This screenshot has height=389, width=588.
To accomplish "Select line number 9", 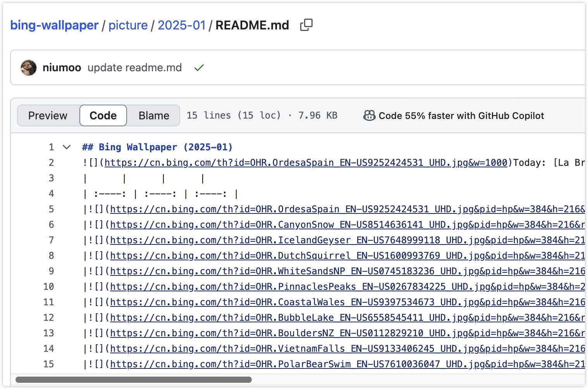I will click(x=51, y=271).
